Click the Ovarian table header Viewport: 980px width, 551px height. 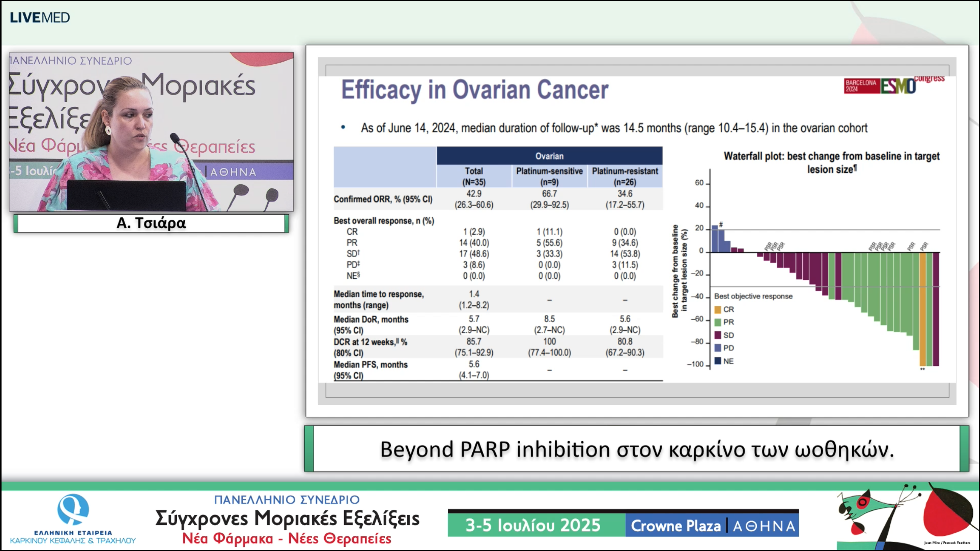coord(549,156)
